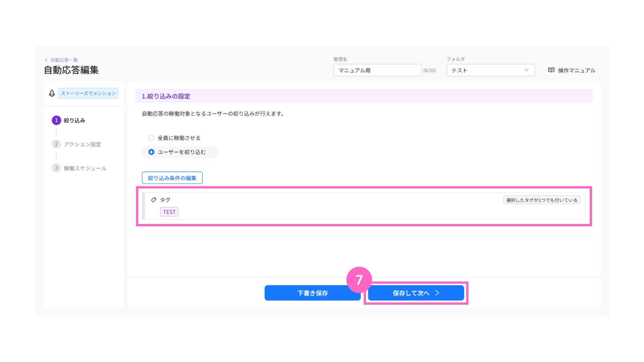Screen dimensions: 644x362
Task: Click the タグ condition label text
Action: [x=165, y=200]
